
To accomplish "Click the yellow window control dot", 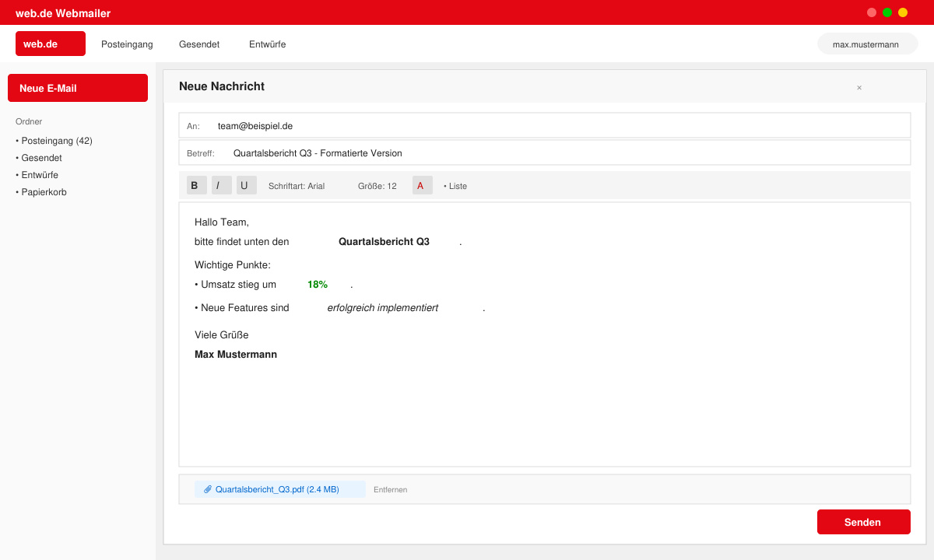I will coord(903,12).
